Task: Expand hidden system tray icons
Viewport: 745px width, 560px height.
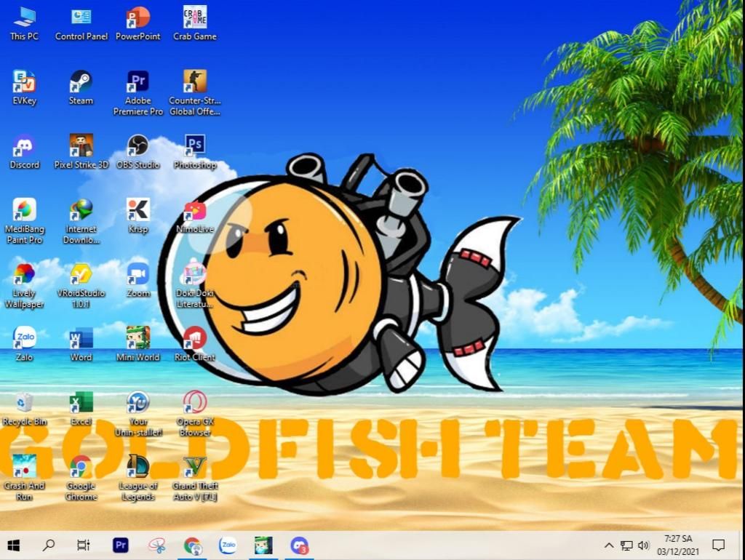Action: 609,545
